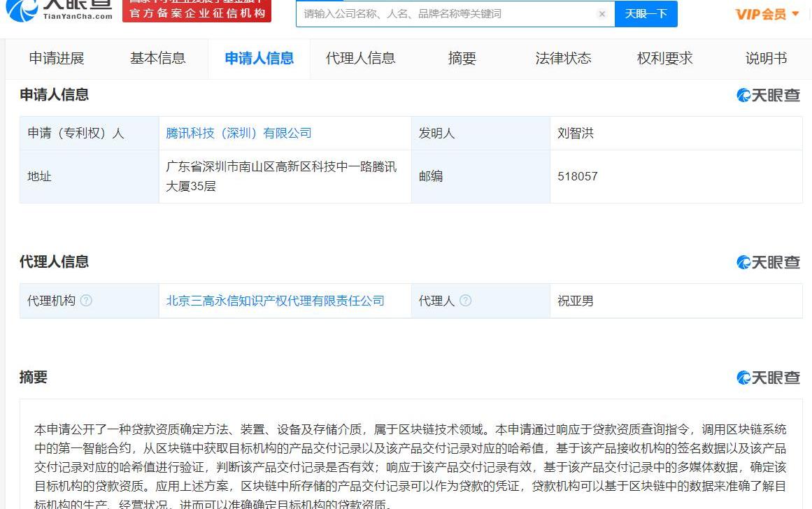Click the 代理人信息 section heading
812x509 pixels.
pyautogui.click(x=54, y=262)
